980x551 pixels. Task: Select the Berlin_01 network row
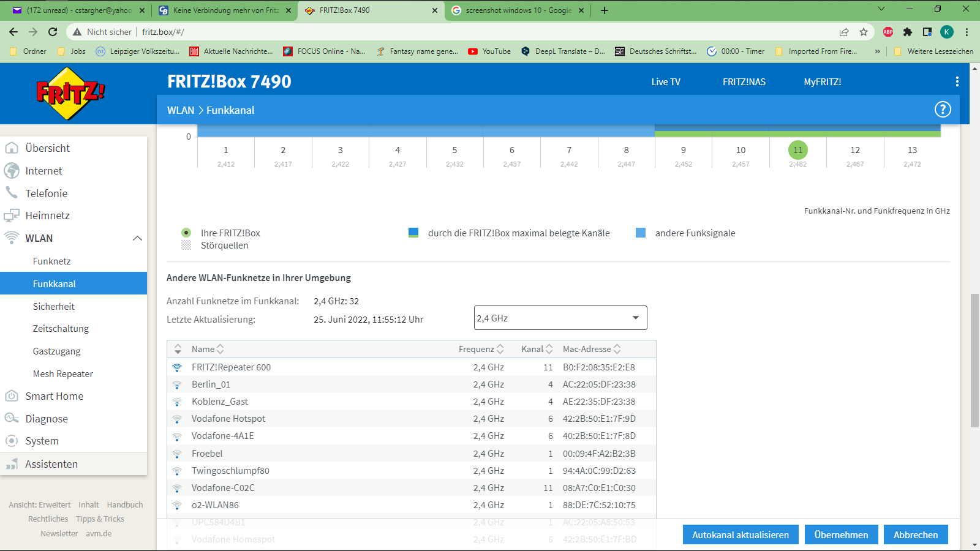pyautogui.click(x=412, y=384)
